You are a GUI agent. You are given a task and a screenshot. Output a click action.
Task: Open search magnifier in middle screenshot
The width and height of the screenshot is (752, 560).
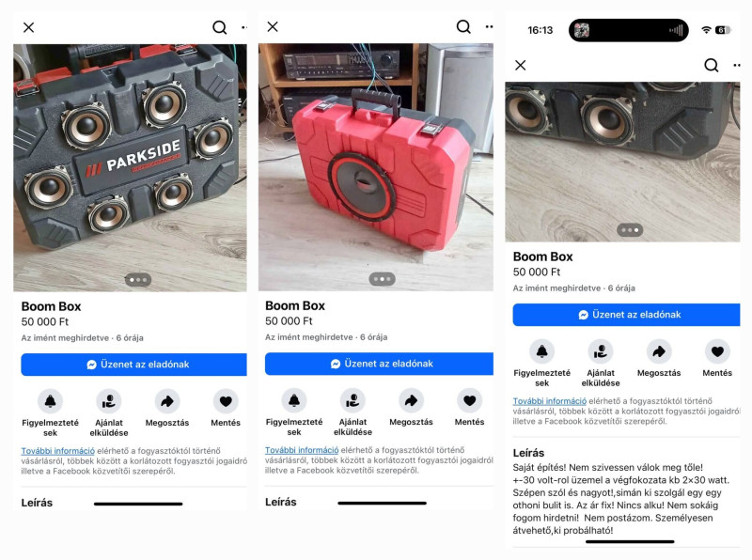click(x=463, y=26)
